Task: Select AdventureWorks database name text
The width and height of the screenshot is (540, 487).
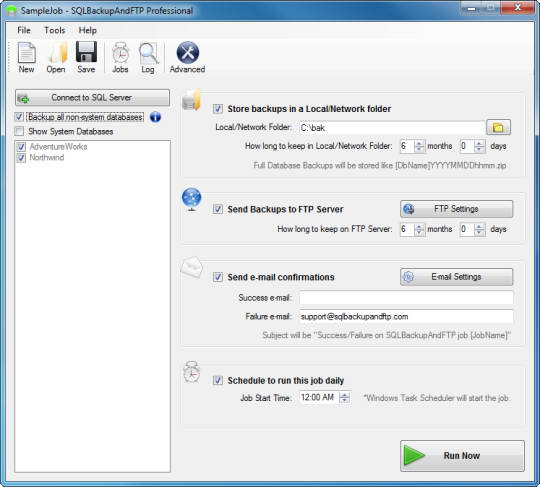Action: coord(58,147)
